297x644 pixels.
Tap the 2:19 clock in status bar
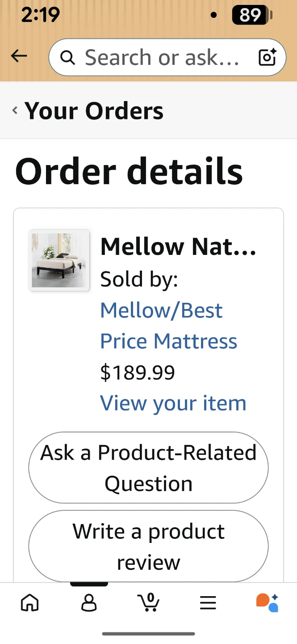click(x=40, y=16)
